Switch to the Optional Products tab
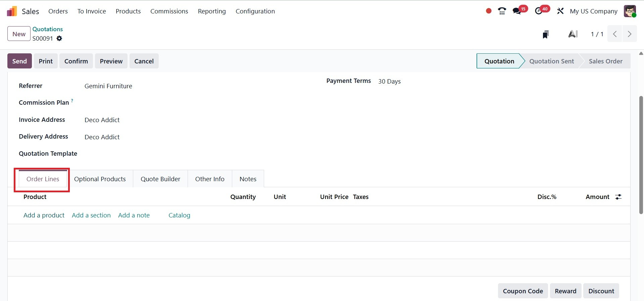The image size is (644, 301). (100, 179)
